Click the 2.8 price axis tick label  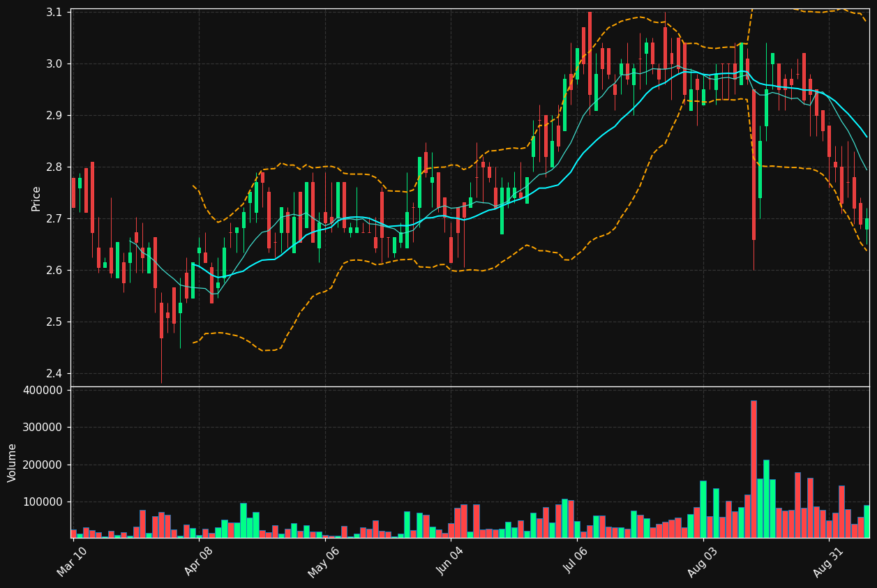click(x=55, y=167)
